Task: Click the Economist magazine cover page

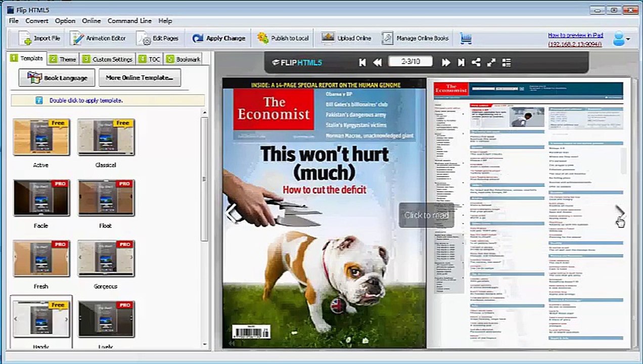Action: 325,213
